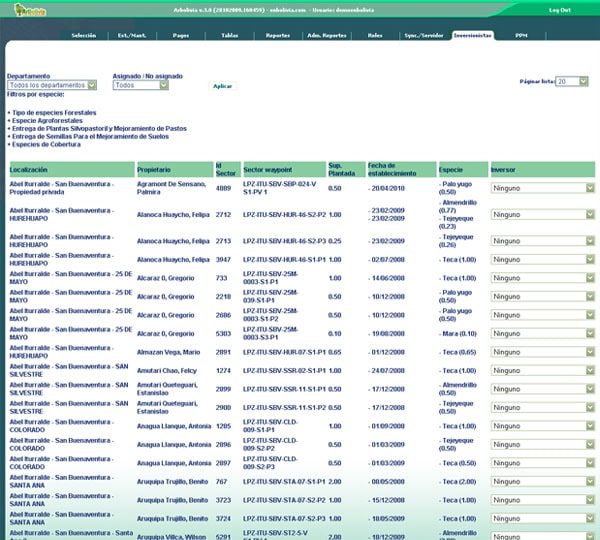Open the Sync./Servidor tab
The width and height of the screenshot is (600, 540).
(x=424, y=36)
